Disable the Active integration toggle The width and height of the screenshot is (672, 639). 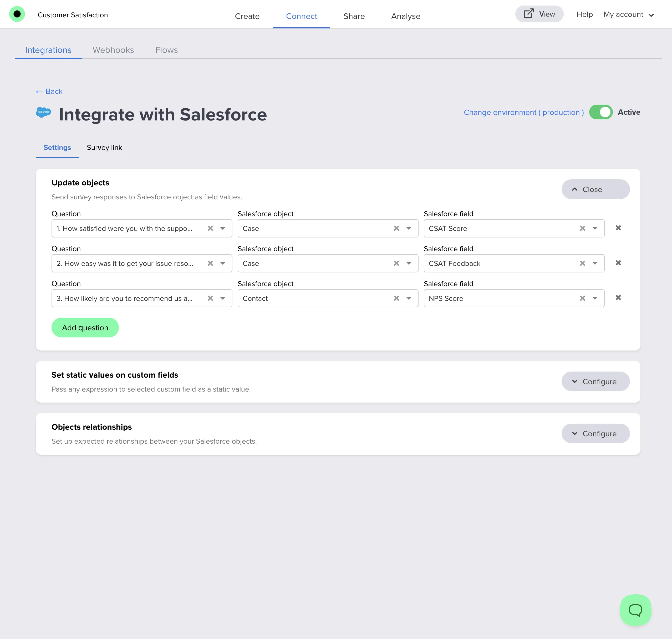click(x=601, y=112)
